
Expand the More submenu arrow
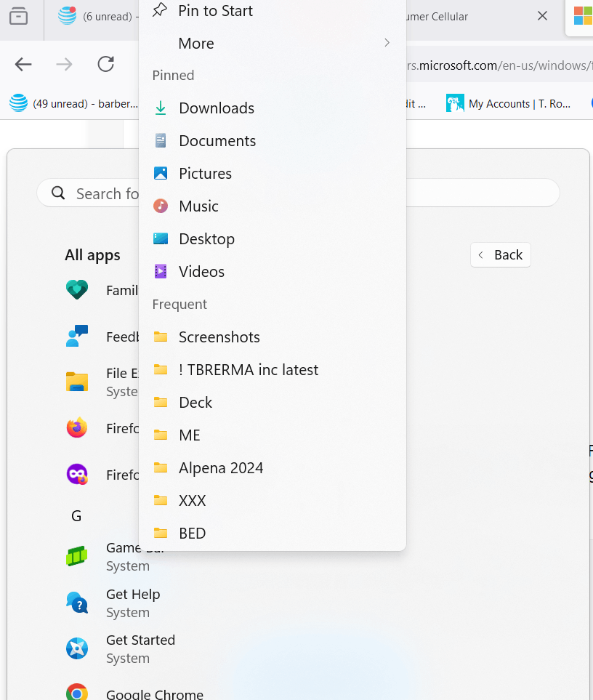click(387, 43)
